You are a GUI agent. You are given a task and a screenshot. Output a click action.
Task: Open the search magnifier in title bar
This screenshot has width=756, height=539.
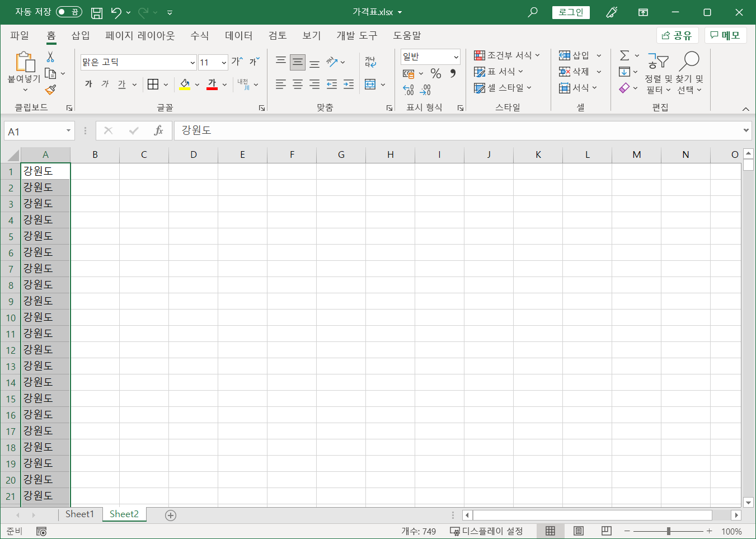pos(533,12)
